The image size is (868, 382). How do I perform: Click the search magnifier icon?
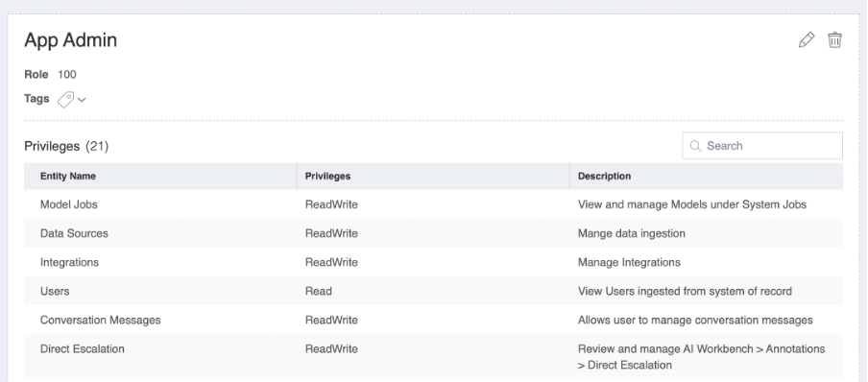(695, 146)
